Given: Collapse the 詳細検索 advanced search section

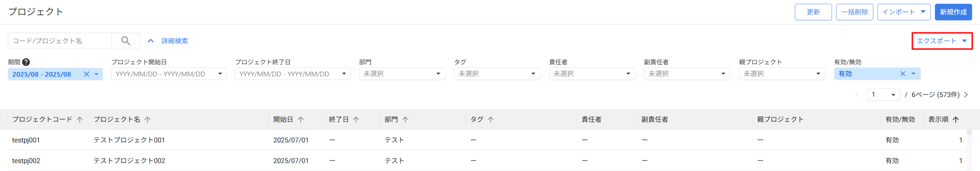Looking at the screenshot, I should click(x=168, y=41).
